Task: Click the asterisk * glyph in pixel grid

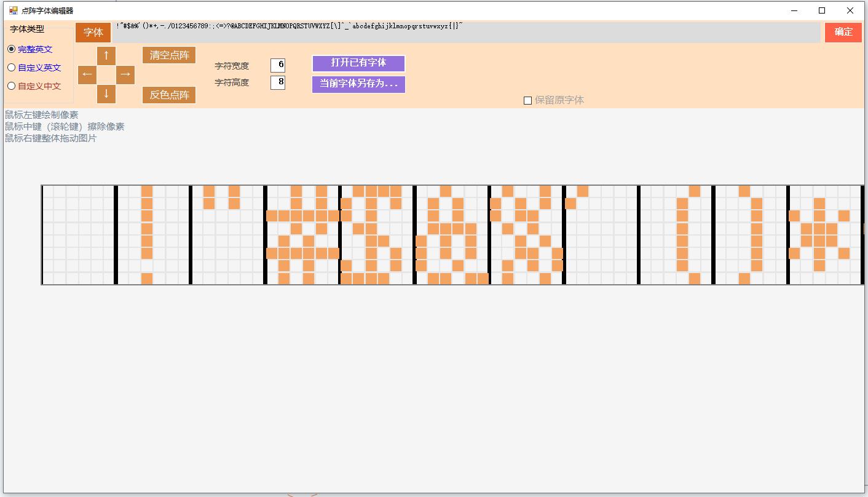Action: 826,234
